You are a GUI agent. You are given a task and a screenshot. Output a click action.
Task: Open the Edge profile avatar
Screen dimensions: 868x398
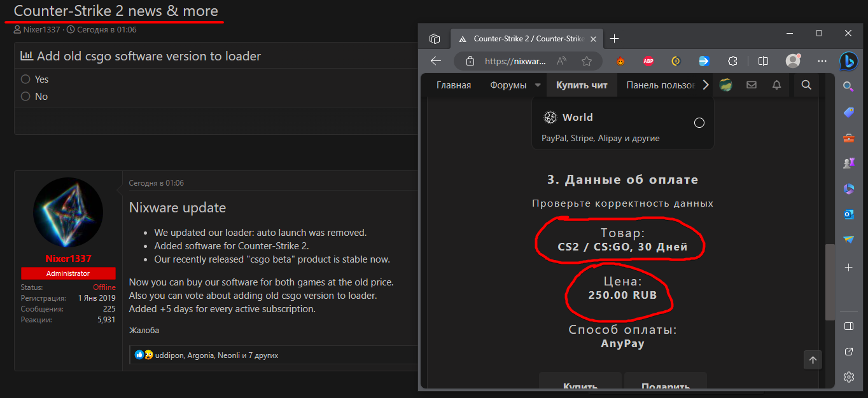pyautogui.click(x=793, y=61)
